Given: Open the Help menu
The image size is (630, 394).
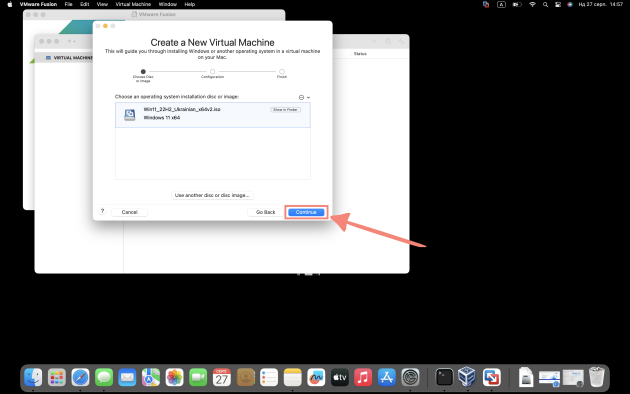Looking at the screenshot, I should [190, 4].
